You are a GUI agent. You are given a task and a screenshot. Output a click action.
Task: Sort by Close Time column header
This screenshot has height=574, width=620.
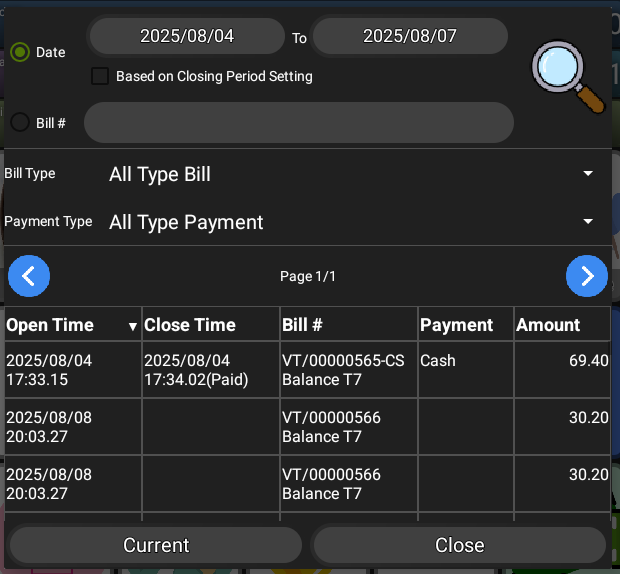[x=190, y=325]
